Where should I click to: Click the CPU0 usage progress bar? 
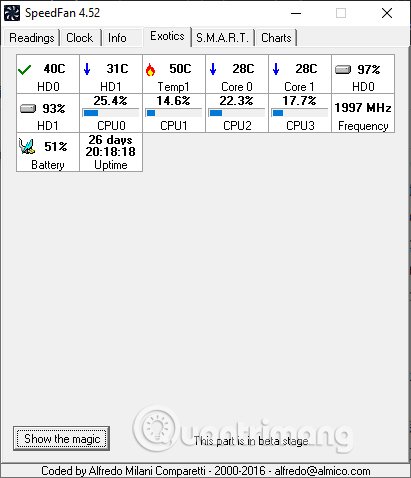111,113
